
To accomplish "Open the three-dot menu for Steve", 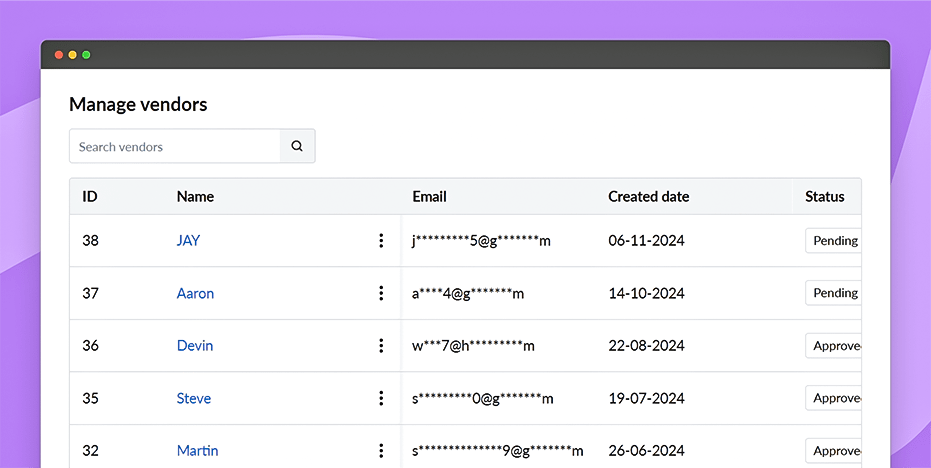I will tap(381, 398).
